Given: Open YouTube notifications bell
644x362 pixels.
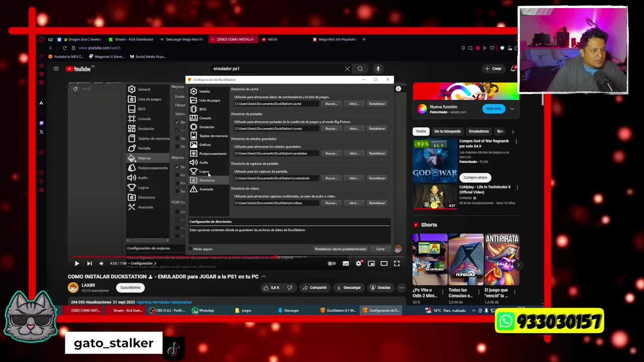Looking at the screenshot, I should tap(514, 69).
